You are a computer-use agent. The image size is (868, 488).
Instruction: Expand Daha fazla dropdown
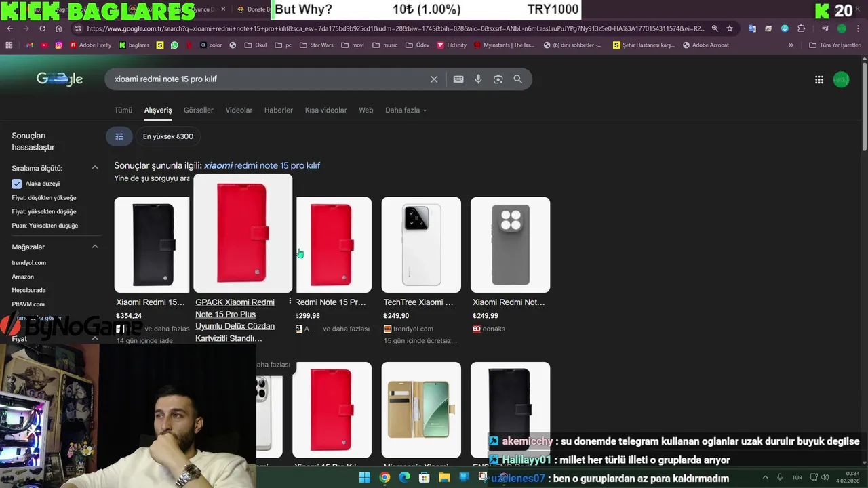[x=406, y=110]
